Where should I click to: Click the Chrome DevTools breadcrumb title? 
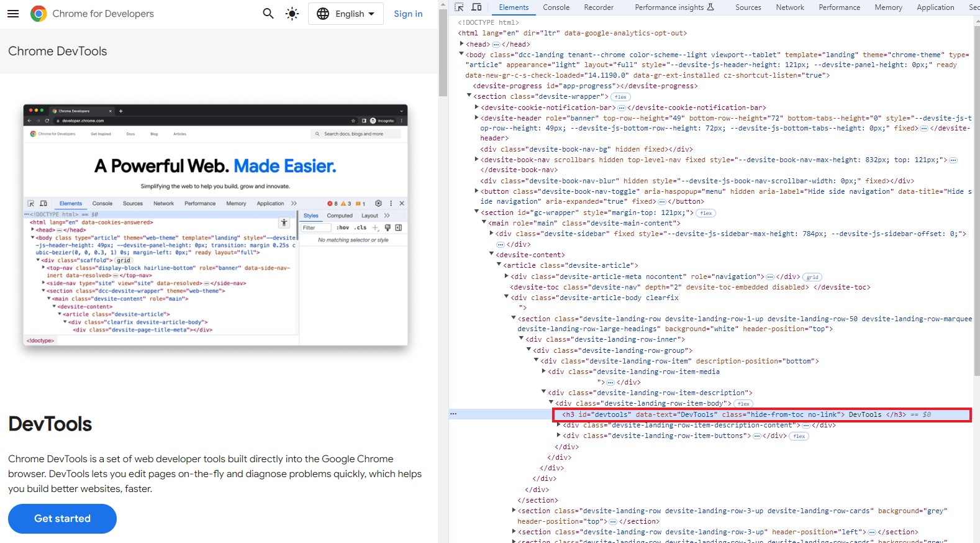tap(57, 51)
